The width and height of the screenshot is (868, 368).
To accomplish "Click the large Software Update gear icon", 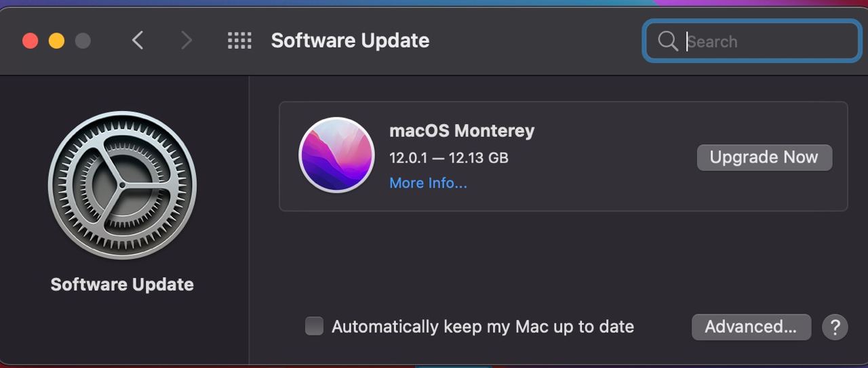I will [122, 185].
